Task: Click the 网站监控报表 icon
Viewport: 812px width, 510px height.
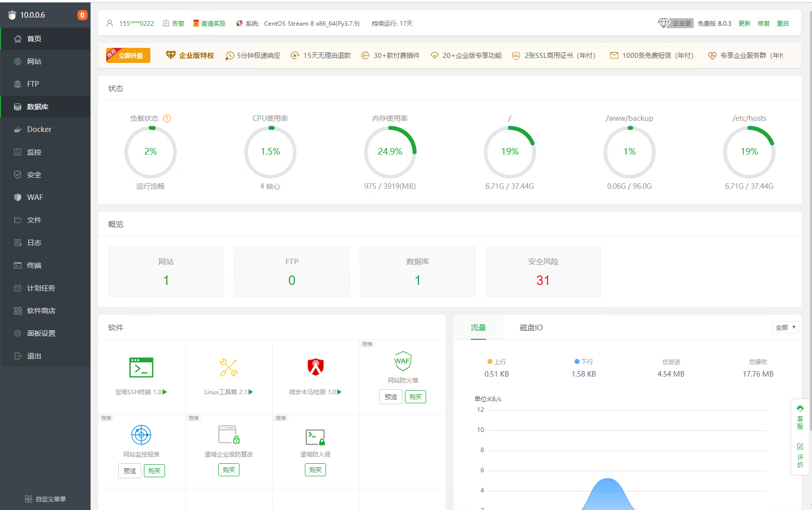Action: 141,434
